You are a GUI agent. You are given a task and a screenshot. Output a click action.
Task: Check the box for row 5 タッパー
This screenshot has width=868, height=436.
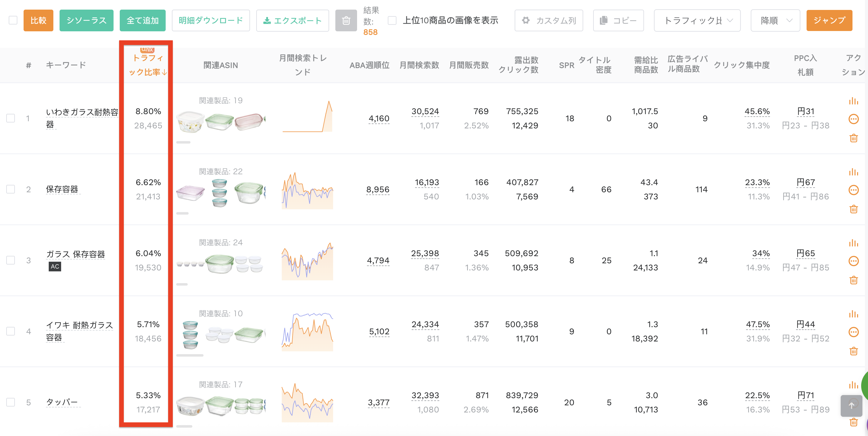(11, 402)
